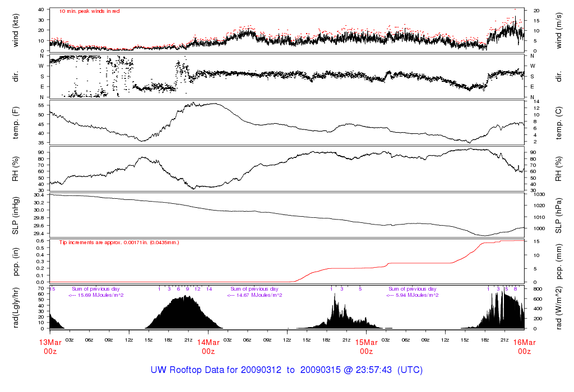Click the '15Mar 00z' date label
574x392 pixels.
pyautogui.click(x=367, y=347)
